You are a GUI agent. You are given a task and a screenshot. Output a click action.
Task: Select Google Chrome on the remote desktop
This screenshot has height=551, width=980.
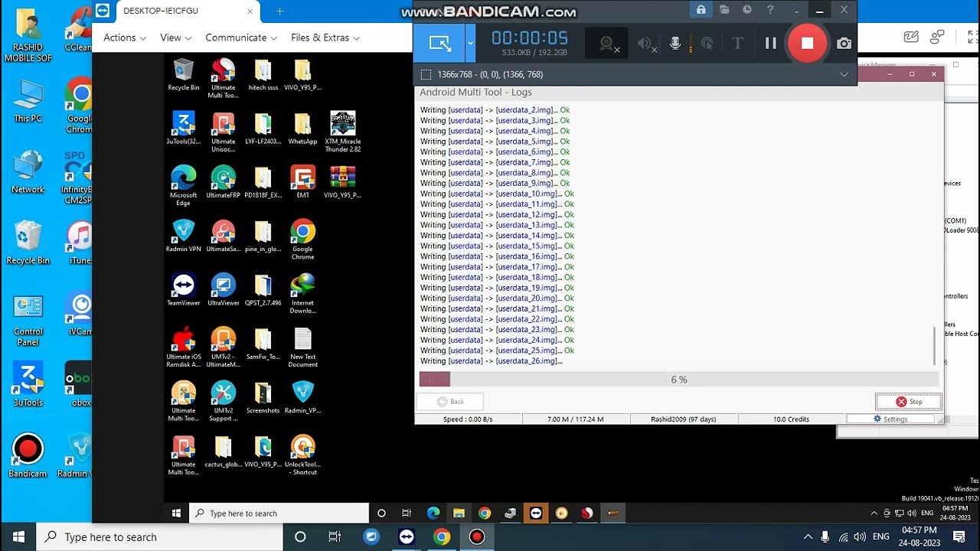[303, 240]
